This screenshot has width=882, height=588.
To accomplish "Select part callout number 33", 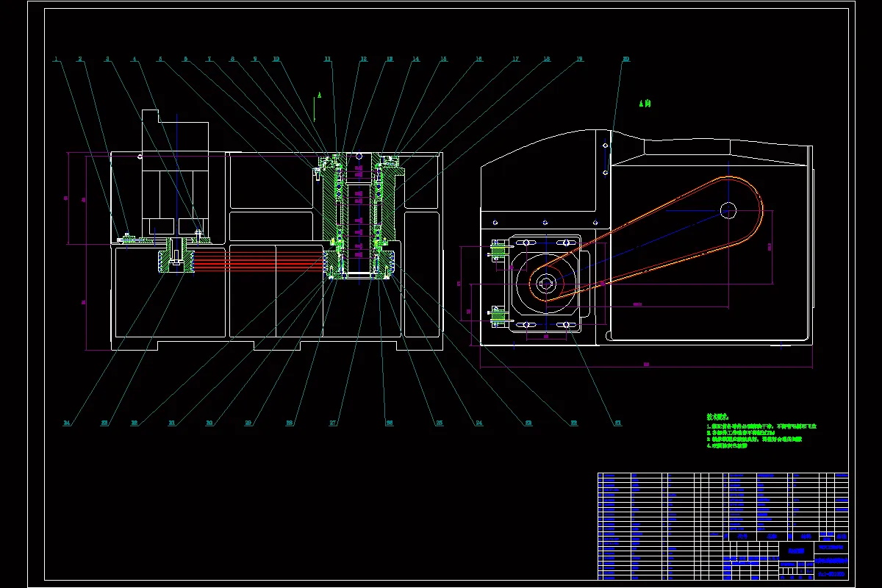I will tap(104, 423).
